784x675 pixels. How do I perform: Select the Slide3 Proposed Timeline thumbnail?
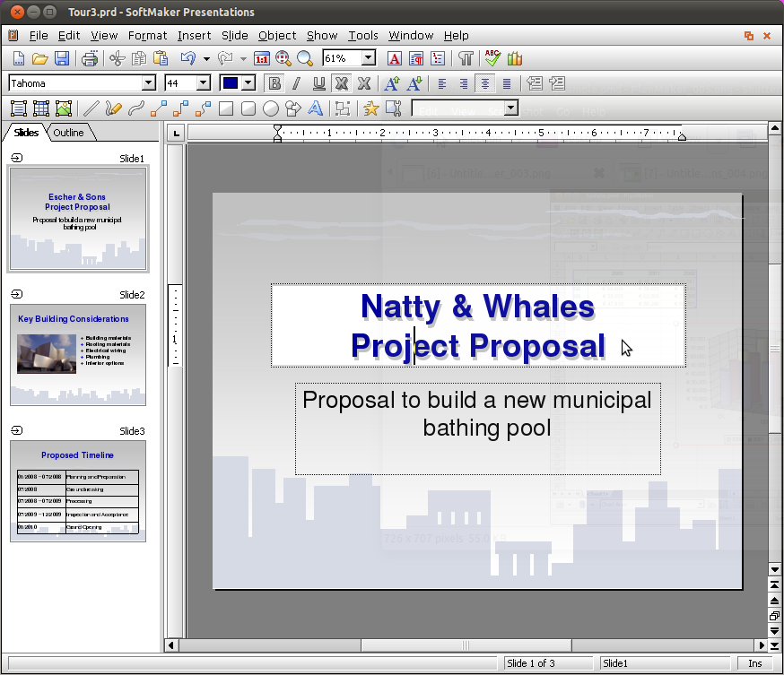coord(78,490)
